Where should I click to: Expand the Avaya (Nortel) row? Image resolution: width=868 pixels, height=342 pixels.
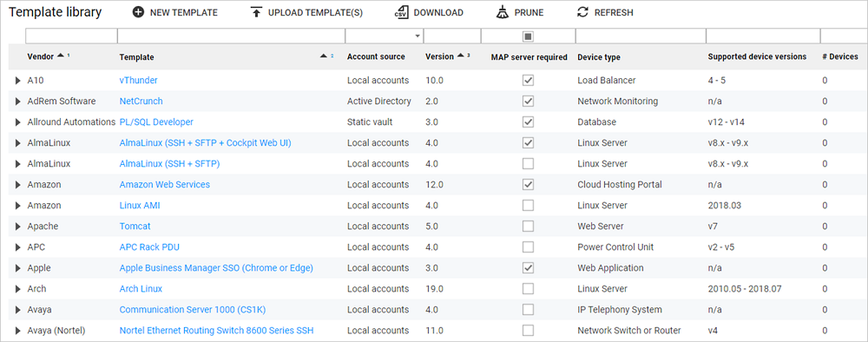coord(17,331)
